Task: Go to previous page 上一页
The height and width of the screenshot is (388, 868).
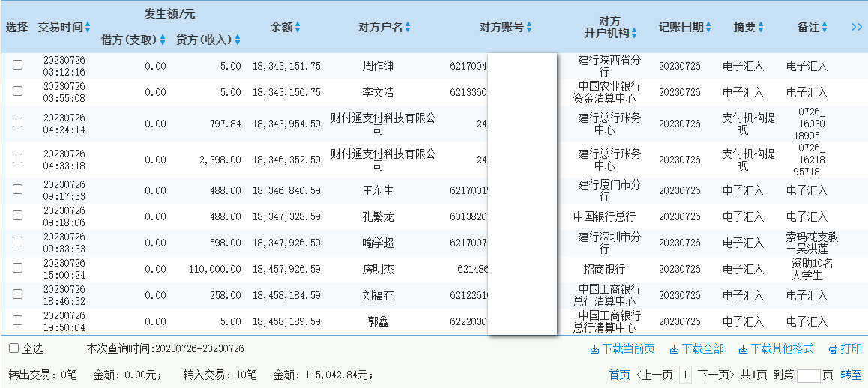Action: [654, 375]
